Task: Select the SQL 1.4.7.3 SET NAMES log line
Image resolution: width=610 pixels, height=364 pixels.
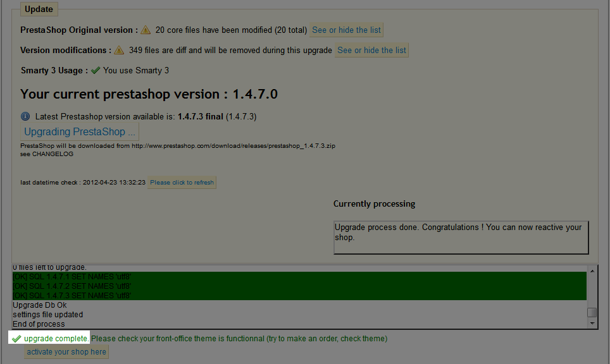Action: (72, 295)
